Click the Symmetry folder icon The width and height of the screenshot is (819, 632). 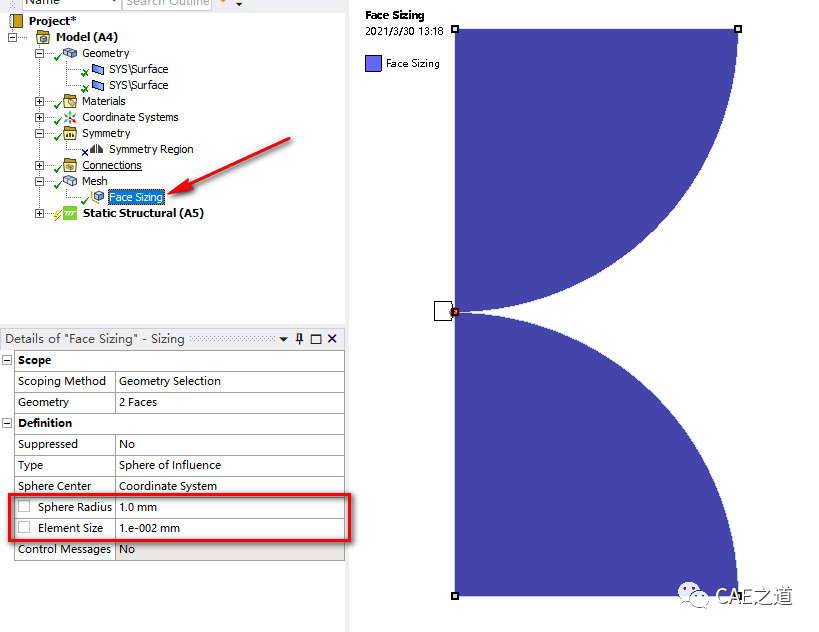(70, 133)
